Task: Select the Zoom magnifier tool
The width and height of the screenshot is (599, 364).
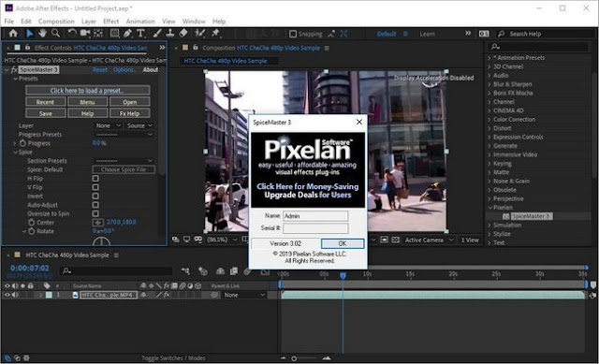Action: pos(56,34)
